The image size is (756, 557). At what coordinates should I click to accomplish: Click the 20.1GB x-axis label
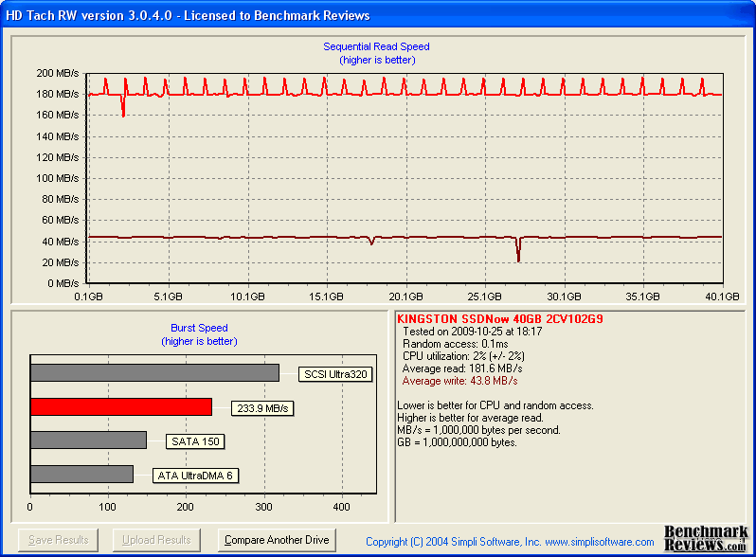pos(406,297)
